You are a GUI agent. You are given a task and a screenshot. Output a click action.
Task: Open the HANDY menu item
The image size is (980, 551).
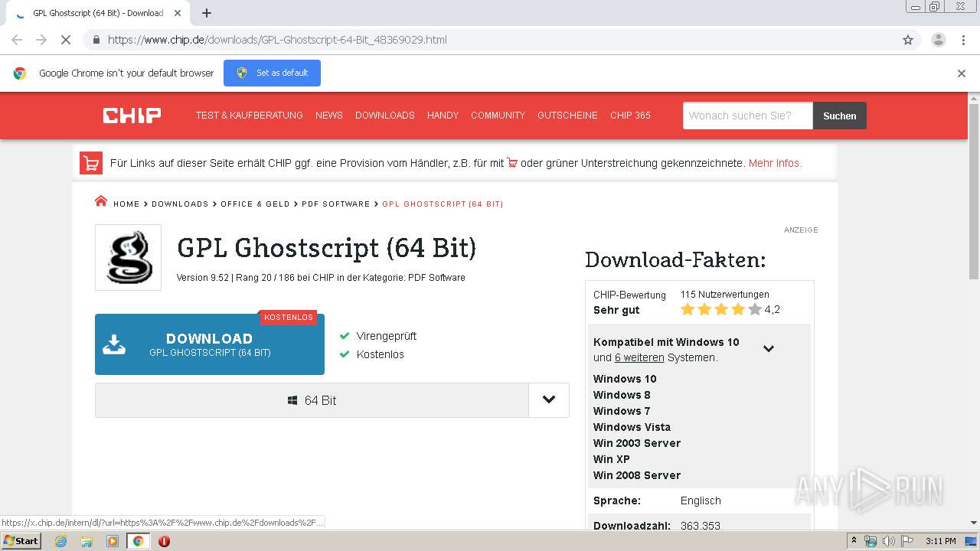(x=443, y=116)
